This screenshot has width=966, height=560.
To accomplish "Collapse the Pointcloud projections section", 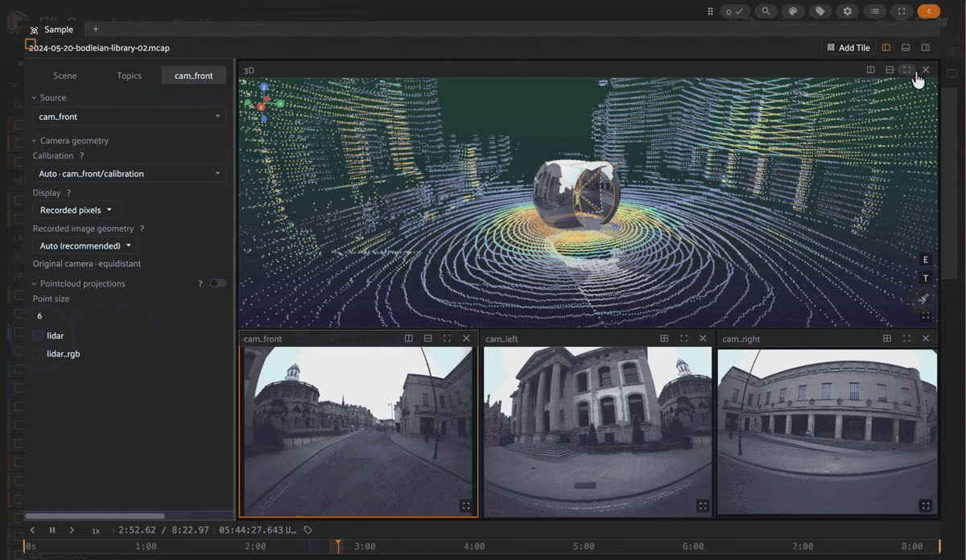I will (78, 284).
